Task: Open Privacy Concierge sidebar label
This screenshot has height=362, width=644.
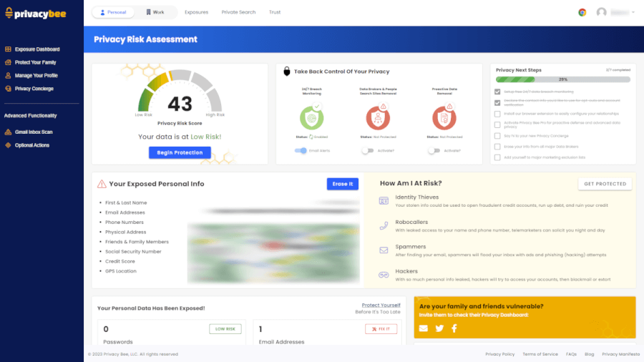Action: pyautogui.click(x=34, y=89)
